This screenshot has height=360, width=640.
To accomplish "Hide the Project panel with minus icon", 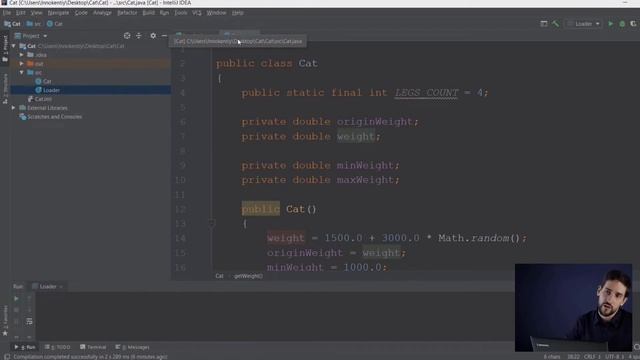I will (164, 36).
